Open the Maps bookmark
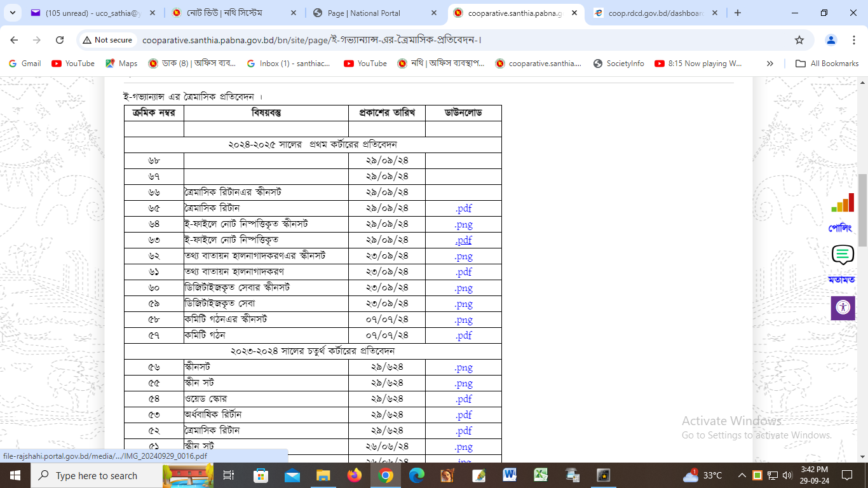Image resolution: width=868 pixels, height=488 pixels. click(x=121, y=64)
